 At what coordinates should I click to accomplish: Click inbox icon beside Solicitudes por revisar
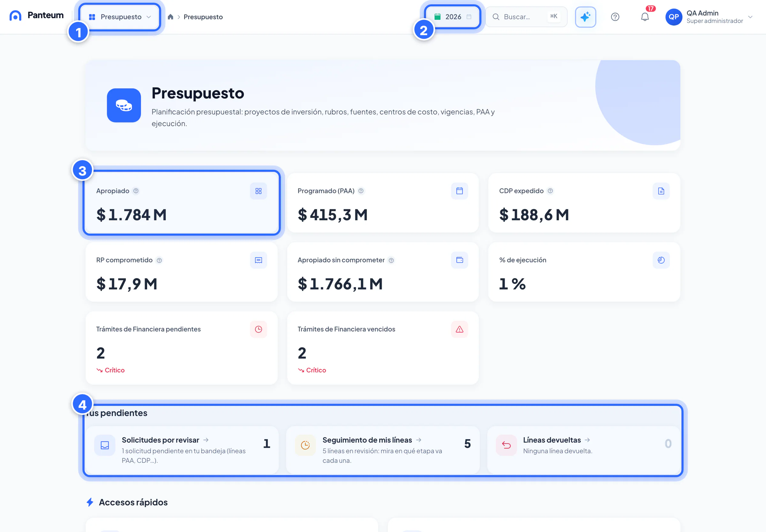[105, 445]
